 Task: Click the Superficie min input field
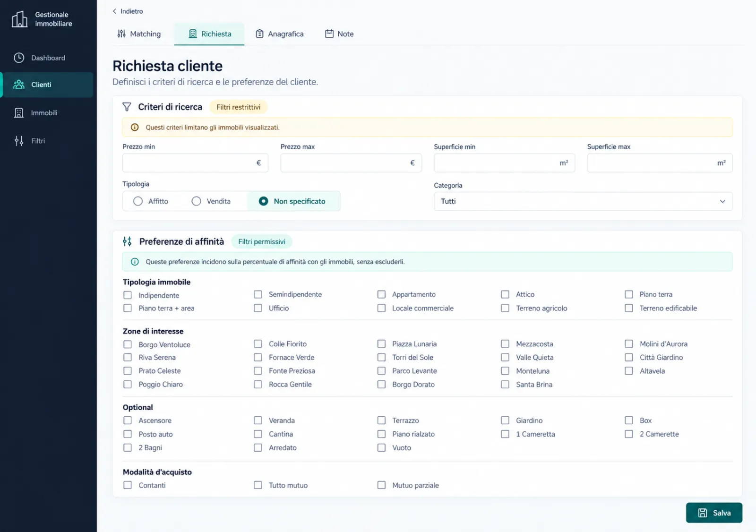[x=504, y=163]
